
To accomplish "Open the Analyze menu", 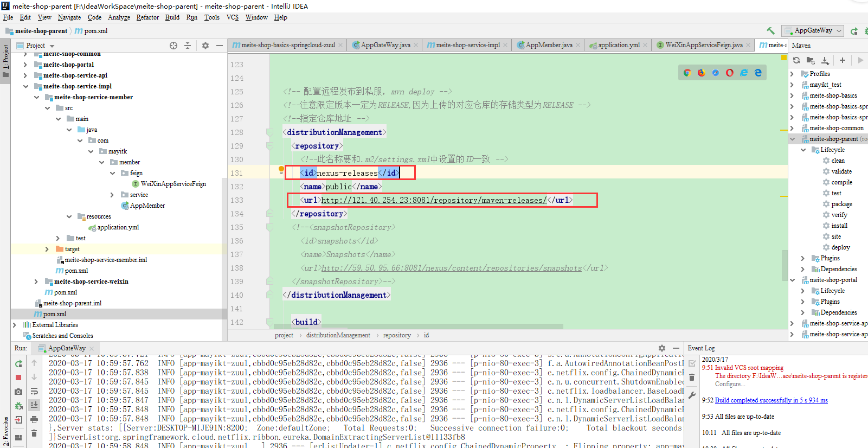I will pyautogui.click(x=119, y=17).
